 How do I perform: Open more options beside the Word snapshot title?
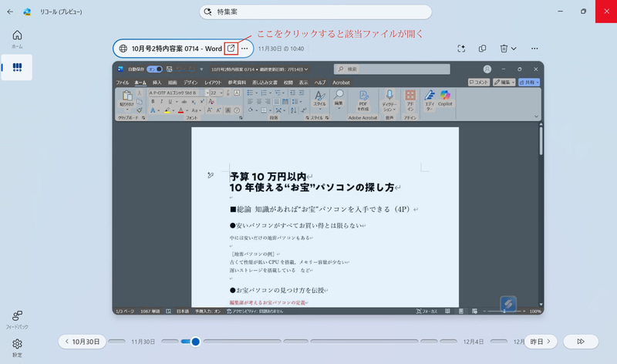click(244, 49)
